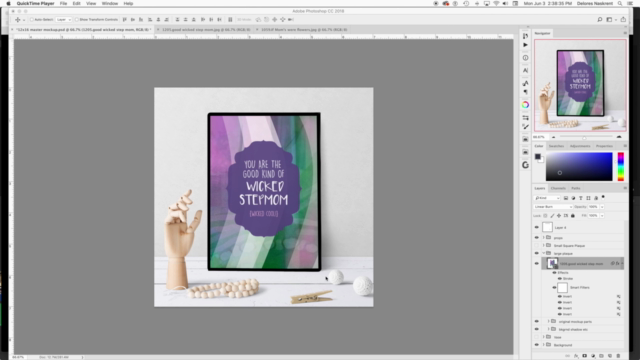Click the Distribute spacing icon in options bar
Viewport: 640px width, 360px height.
(230, 20)
